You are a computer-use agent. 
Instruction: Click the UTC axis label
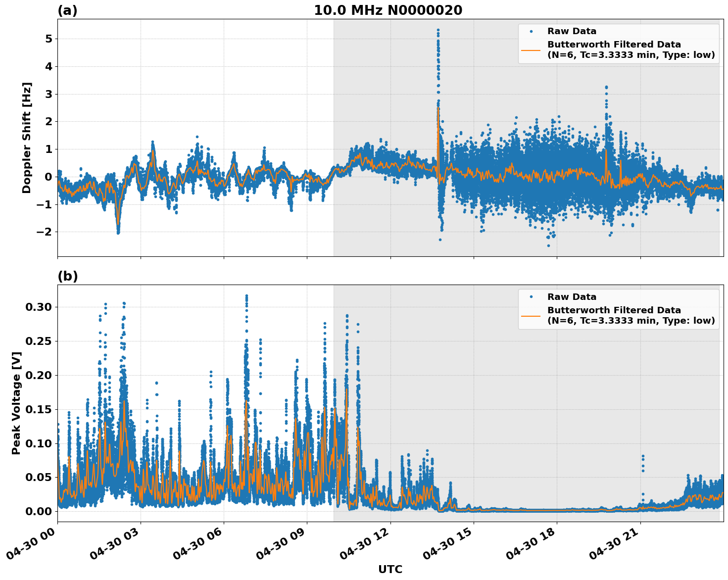point(389,570)
